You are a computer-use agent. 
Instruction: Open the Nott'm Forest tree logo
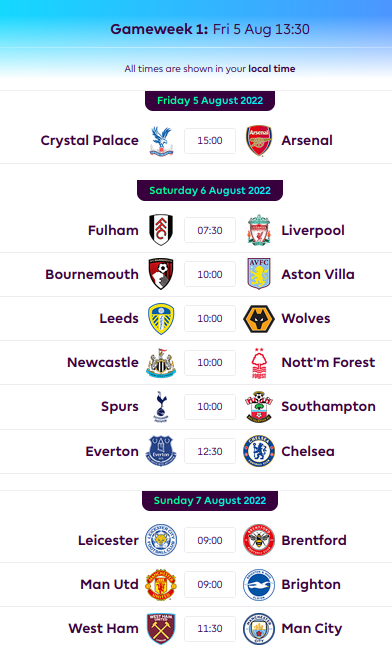(259, 363)
